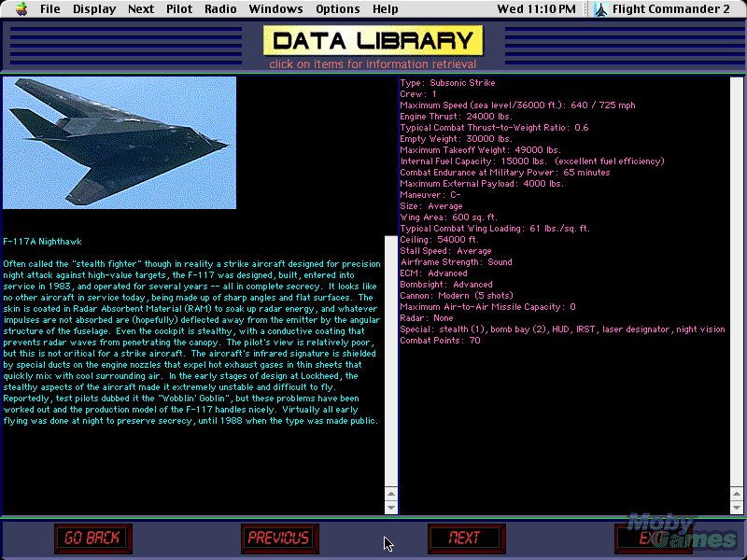Open the Windows menu
747x560 pixels.
[x=275, y=9]
